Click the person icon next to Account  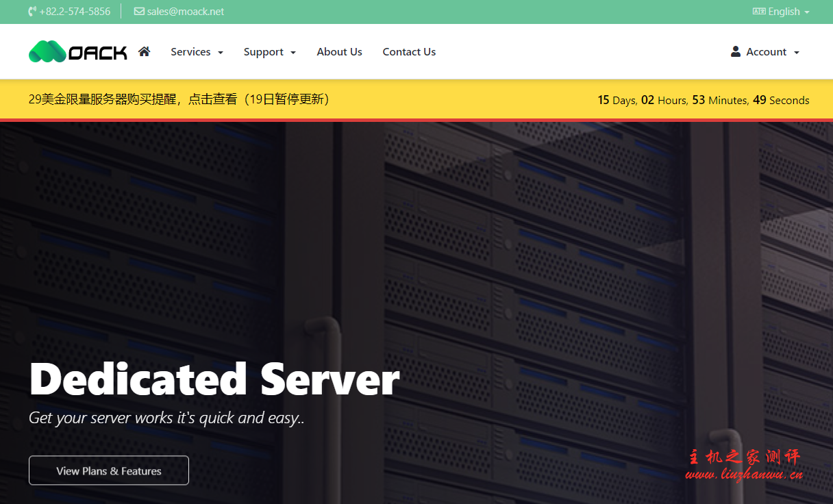[x=735, y=51]
